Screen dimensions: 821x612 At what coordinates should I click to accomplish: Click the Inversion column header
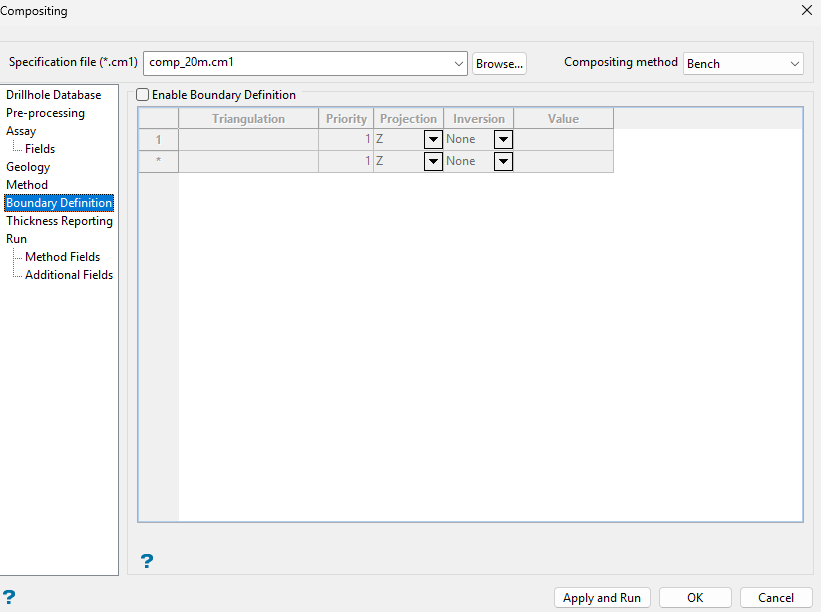click(479, 119)
